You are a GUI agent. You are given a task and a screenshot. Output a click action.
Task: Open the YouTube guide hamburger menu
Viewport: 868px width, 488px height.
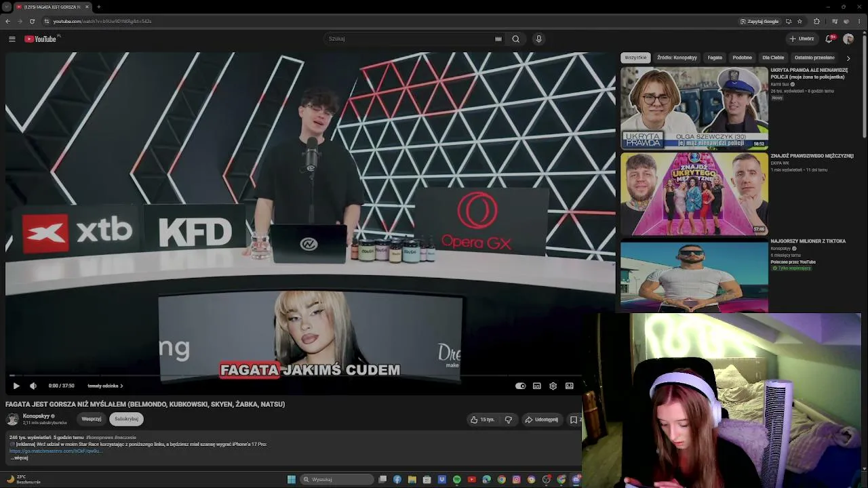tap(12, 39)
